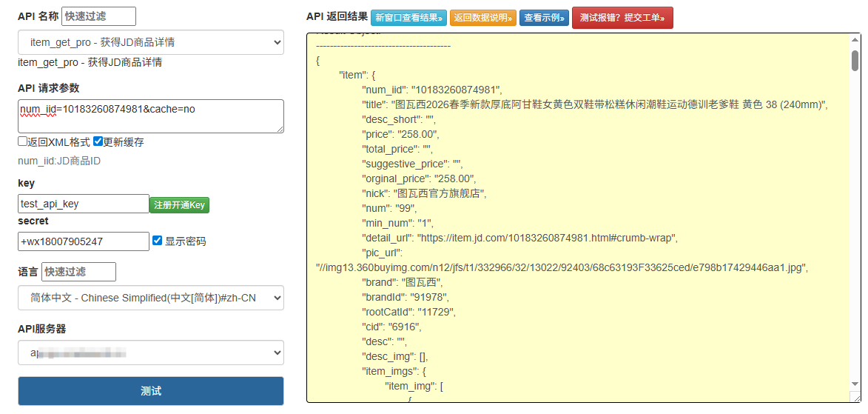Viewport: 868px width, 414px height.
Task: Click the "item_imgs": { line
Action: (394, 371)
